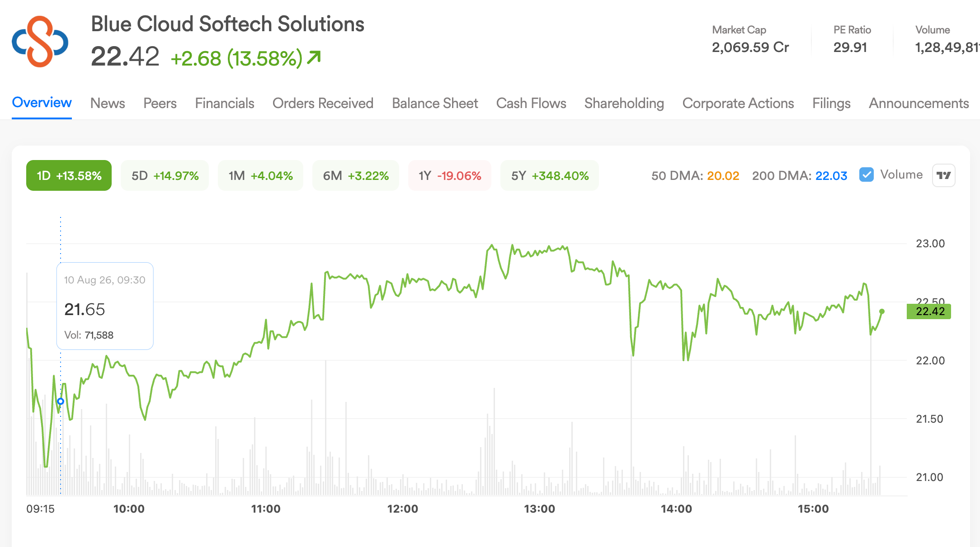Select the 5Y +348.40% period
This screenshot has width=980, height=547.
[x=550, y=175]
